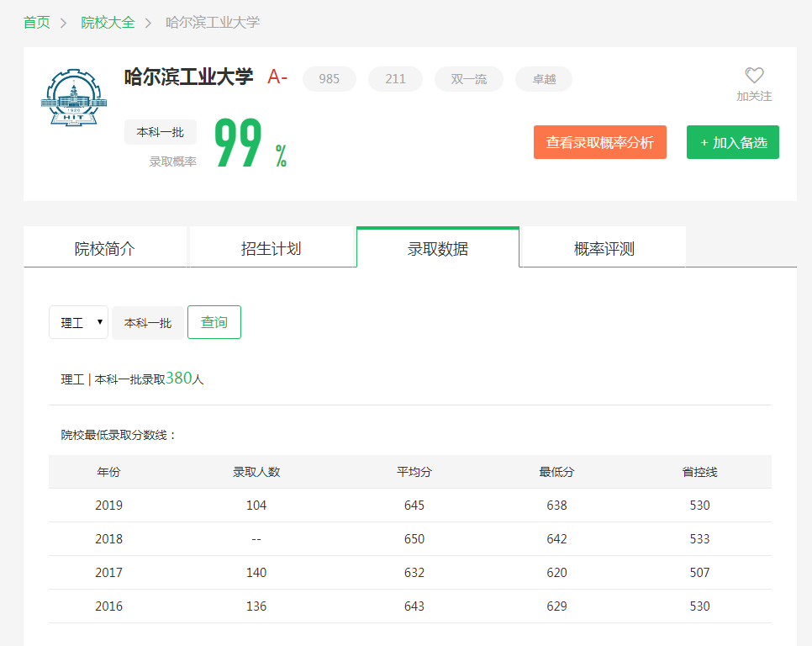Screen dimensions: 812x646
Task: Click the 最低分 column header
Action: coord(556,472)
